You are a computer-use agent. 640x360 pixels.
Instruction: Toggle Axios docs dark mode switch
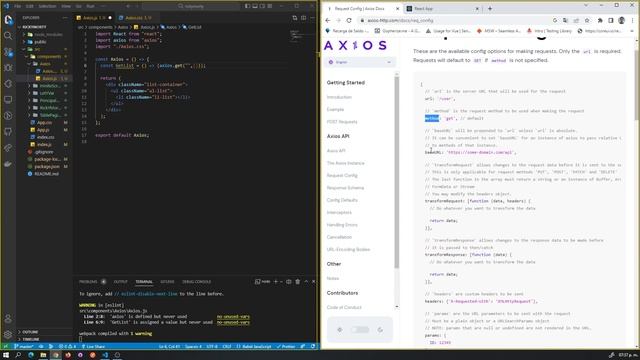[x=360, y=329]
